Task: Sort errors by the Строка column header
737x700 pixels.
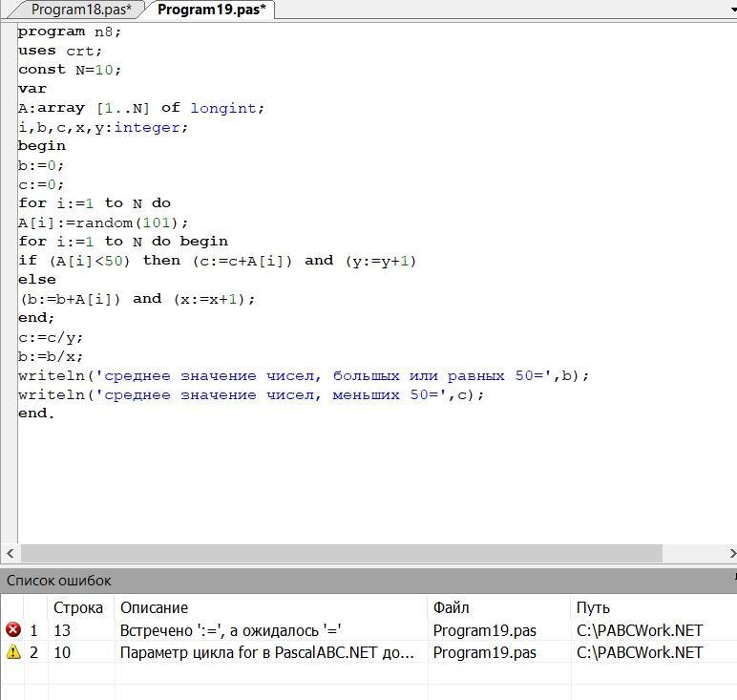Action: click(x=78, y=607)
